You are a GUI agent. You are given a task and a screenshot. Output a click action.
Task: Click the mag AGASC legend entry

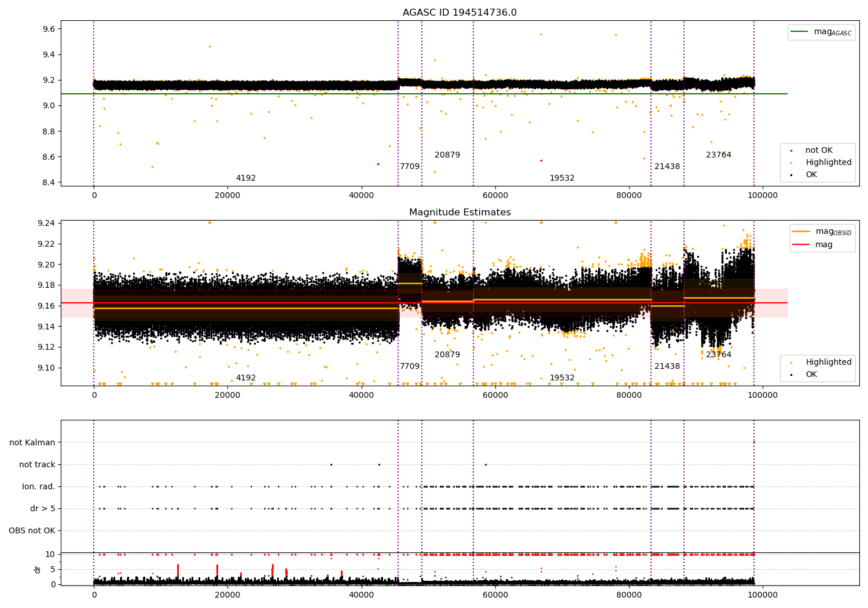(x=821, y=32)
